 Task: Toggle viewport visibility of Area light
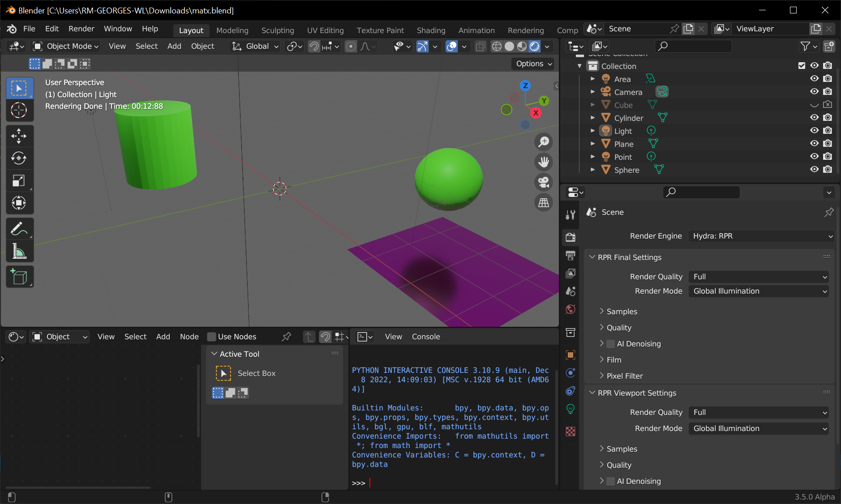(815, 79)
